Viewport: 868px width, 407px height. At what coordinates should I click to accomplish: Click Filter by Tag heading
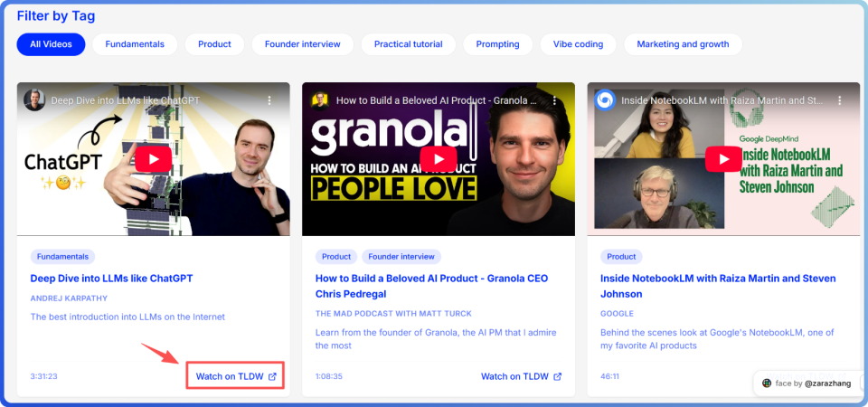pos(56,16)
